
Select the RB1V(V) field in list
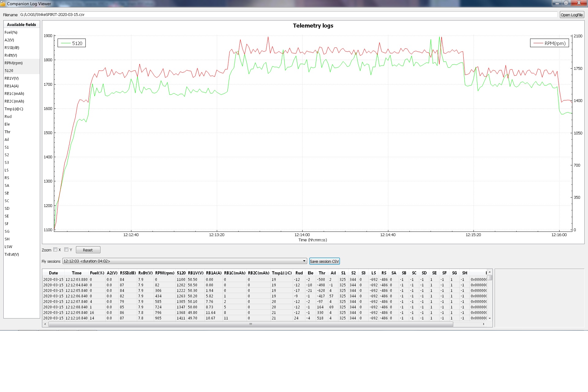point(12,78)
